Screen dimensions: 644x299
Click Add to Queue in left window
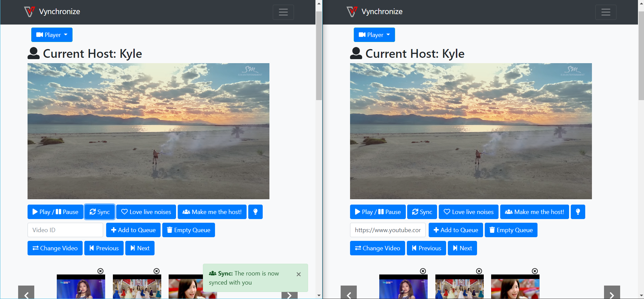click(133, 230)
